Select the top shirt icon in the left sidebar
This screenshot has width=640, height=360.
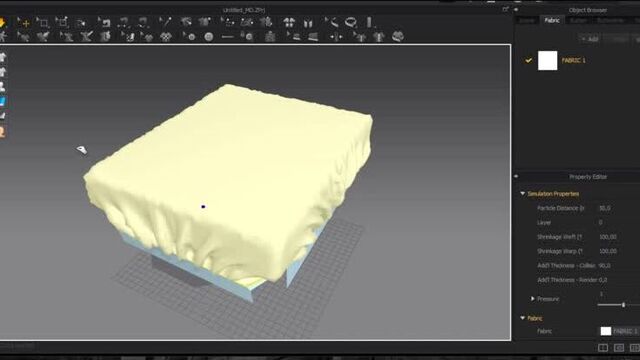click(x=2, y=57)
